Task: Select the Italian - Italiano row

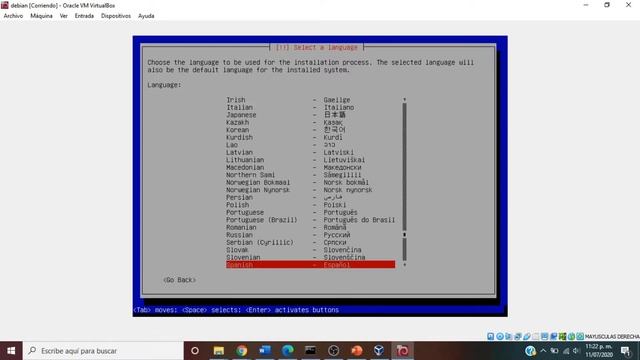Action: 311,107
